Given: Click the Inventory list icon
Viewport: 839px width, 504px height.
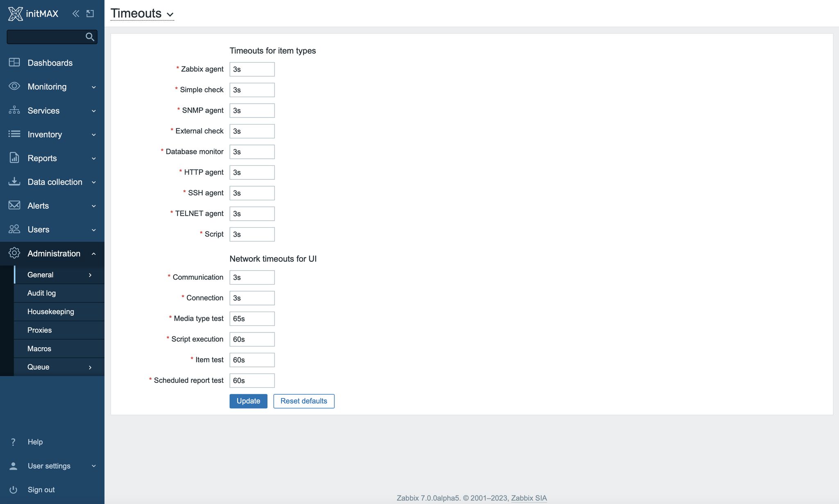Looking at the screenshot, I should (x=14, y=134).
